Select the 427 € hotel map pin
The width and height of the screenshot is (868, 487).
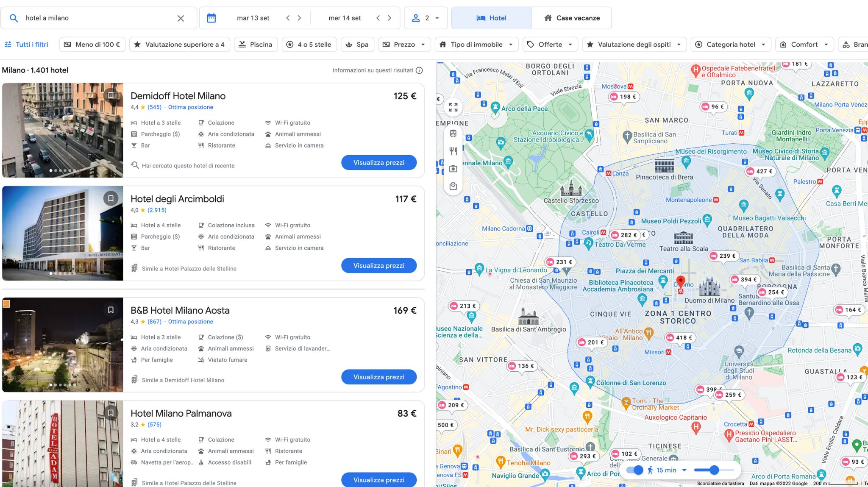point(760,172)
